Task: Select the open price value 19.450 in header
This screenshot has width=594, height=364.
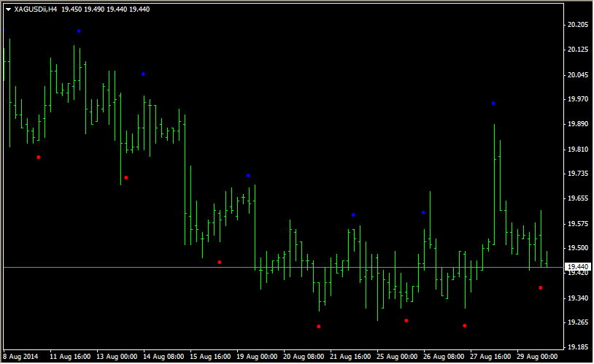Action: 72,9
